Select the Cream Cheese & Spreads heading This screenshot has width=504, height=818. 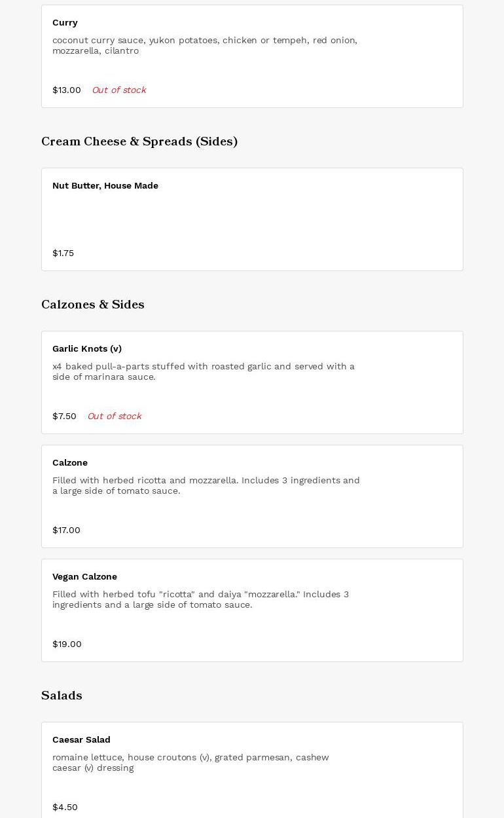pos(139,141)
